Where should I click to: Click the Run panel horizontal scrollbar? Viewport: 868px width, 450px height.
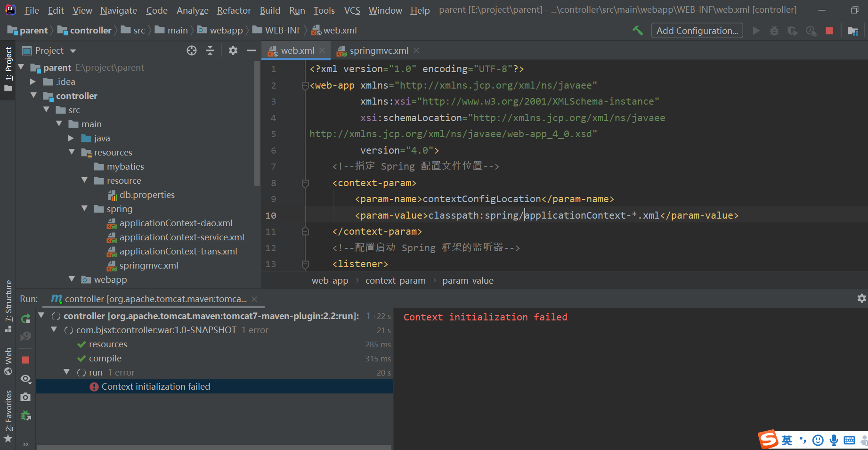pos(214,447)
